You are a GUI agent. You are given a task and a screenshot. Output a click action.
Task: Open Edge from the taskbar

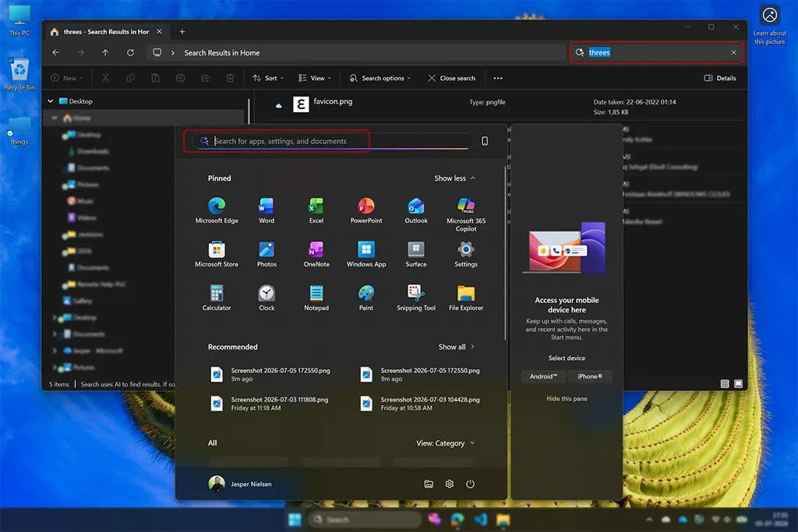[457, 520]
